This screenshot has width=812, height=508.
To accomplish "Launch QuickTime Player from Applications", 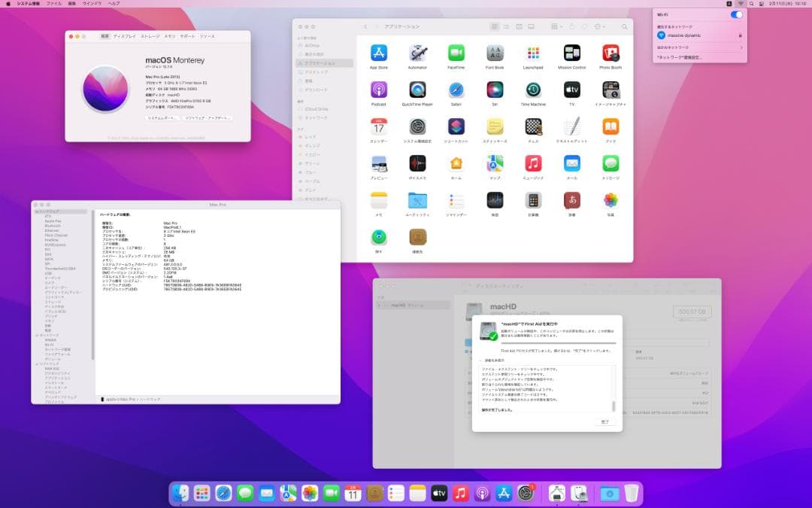I will pos(417,90).
